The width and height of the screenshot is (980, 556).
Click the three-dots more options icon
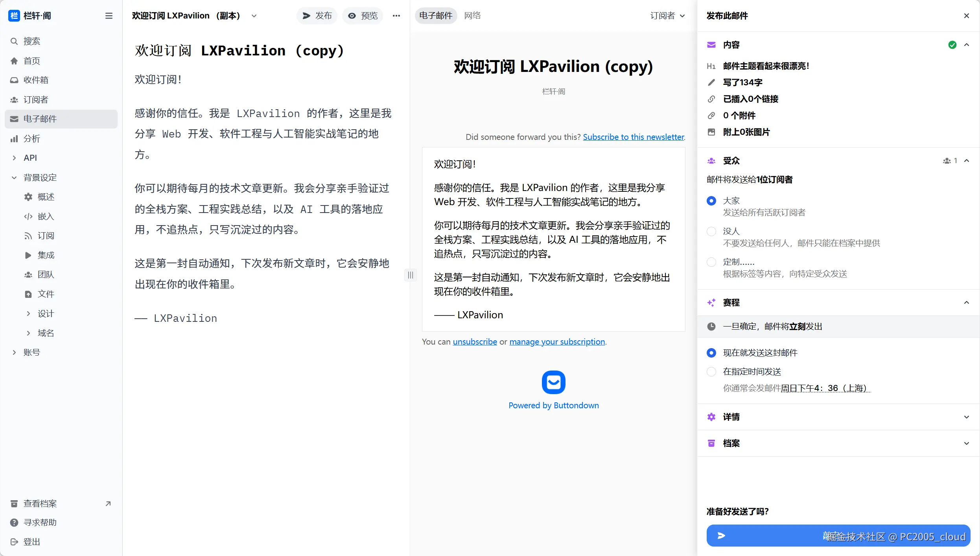396,16
